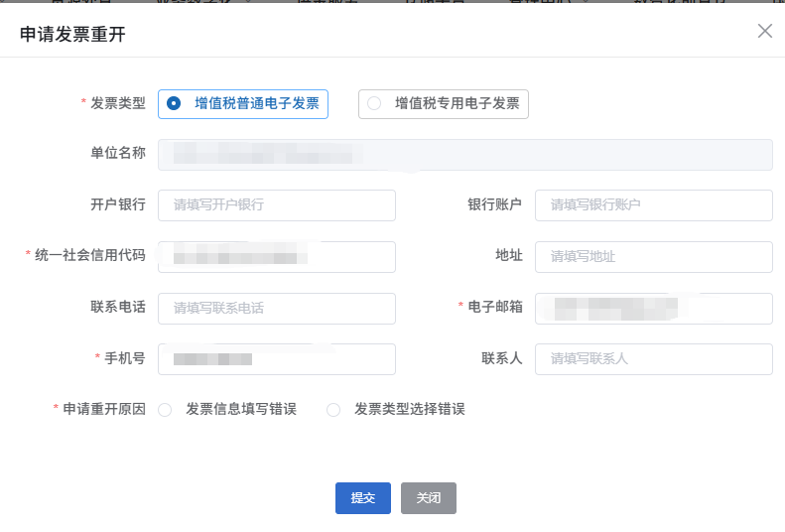Viewport: 785px width, 532px height.
Task: Click the 申请重开原因 field label
Action: (104, 409)
